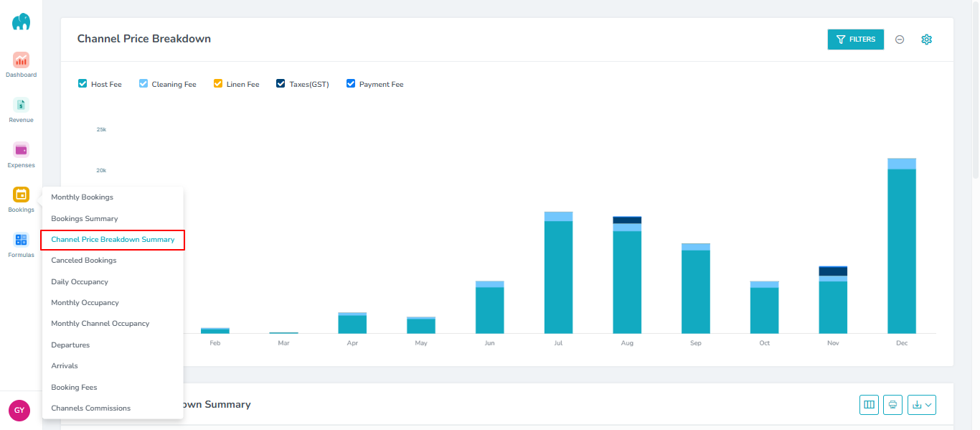980x430 pixels.
Task: Click the elephant logo icon
Action: pos(21,22)
